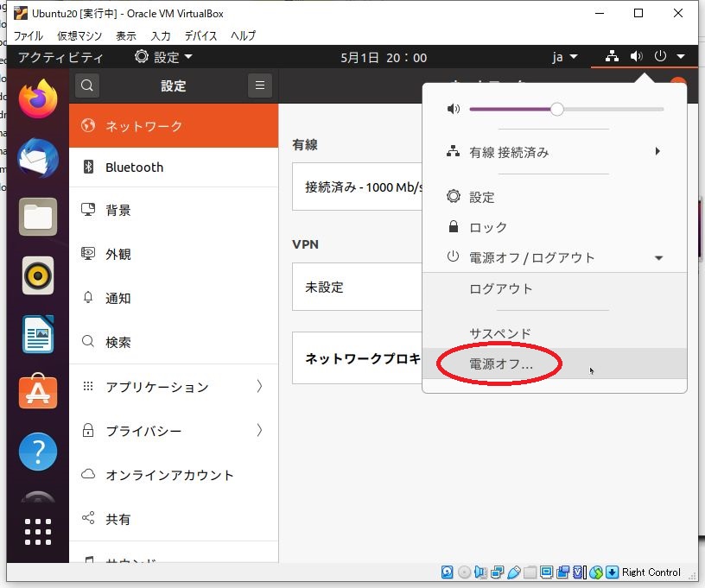Click VirtualBox network adapters status icon
Viewport: 705px width, 588px height.
point(497,572)
